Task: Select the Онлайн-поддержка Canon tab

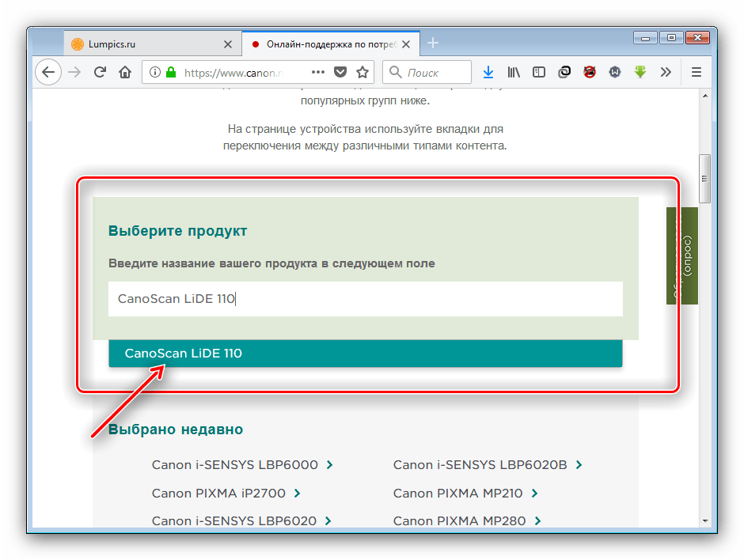Action: (331, 44)
